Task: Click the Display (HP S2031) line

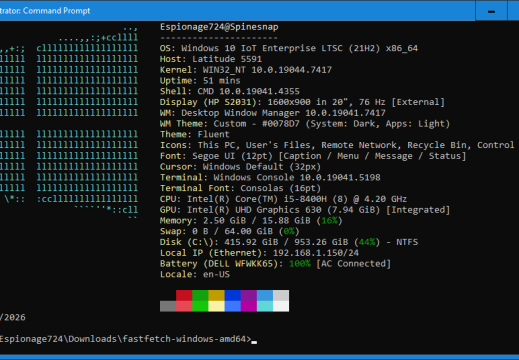Action: pyautogui.click(x=302, y=102)
